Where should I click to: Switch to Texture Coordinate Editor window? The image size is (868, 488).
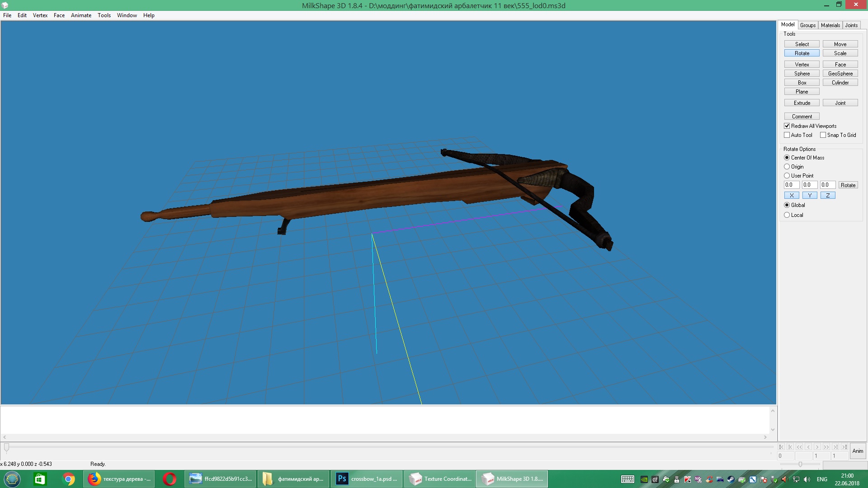coord(439,479)
